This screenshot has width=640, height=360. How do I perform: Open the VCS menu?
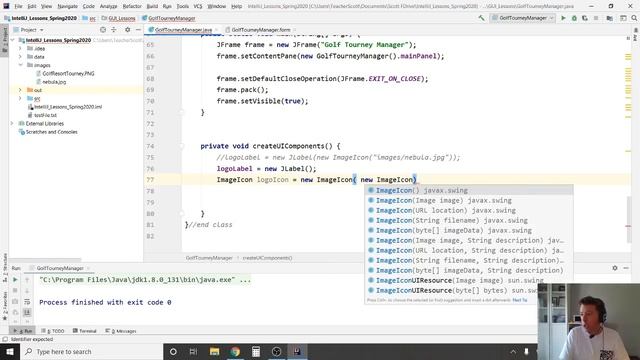[x=198, y=6]
